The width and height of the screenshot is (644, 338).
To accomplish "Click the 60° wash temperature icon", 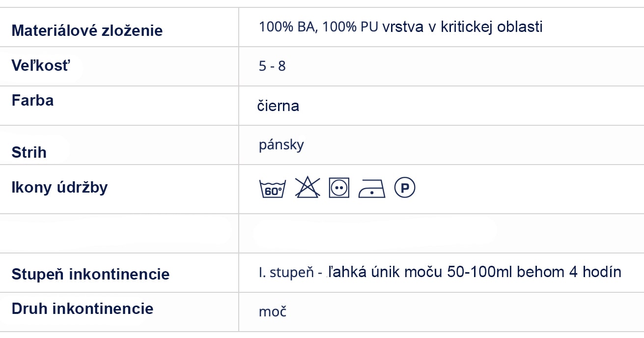I will click(272, 188).
